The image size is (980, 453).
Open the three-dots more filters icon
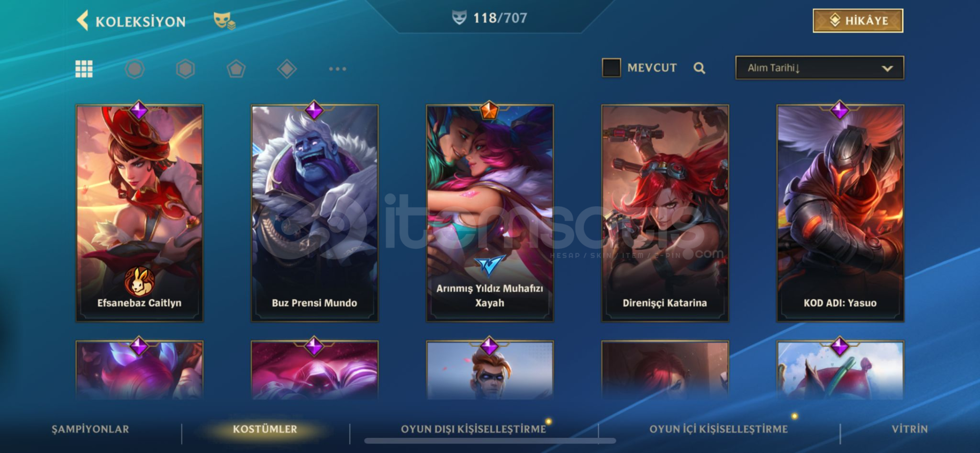pyautogui.click(x=337, y=68)
